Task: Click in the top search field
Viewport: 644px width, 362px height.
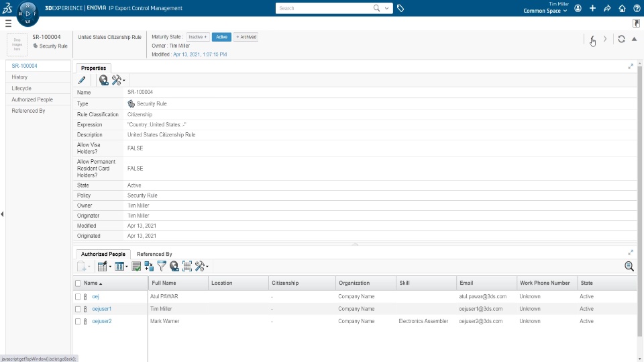Action: pos(323,8)
